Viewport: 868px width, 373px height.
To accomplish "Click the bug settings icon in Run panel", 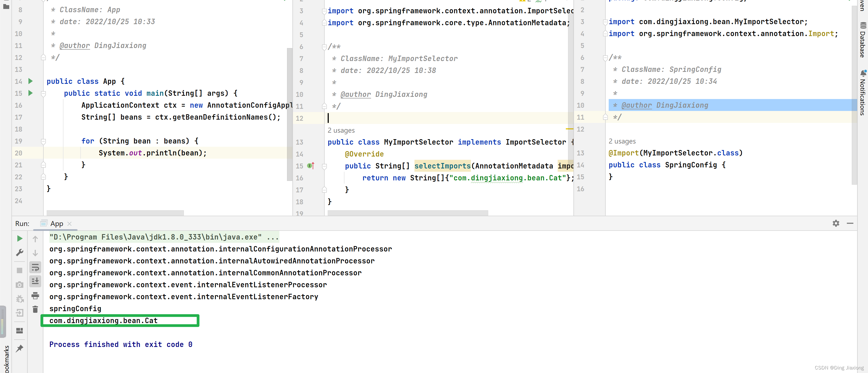I will pos(20,299).
